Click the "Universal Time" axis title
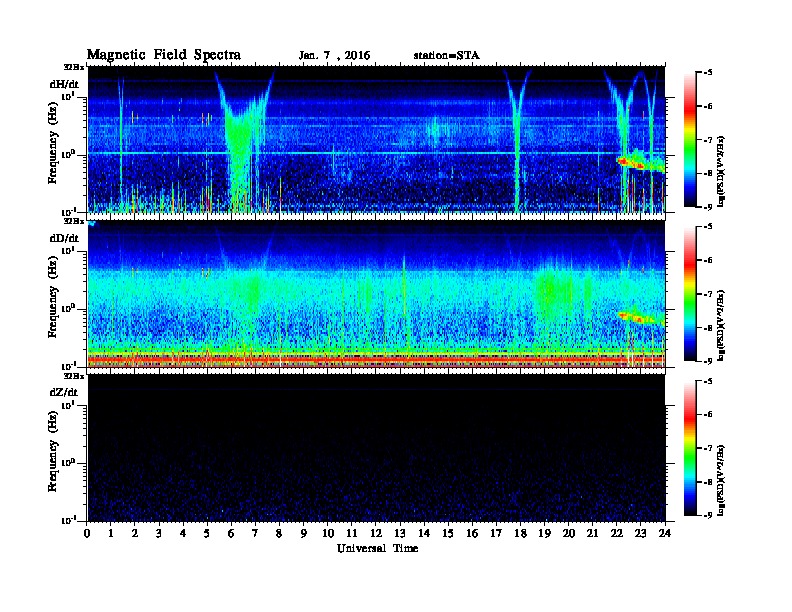The image size is (792, 612). point(377,548)
